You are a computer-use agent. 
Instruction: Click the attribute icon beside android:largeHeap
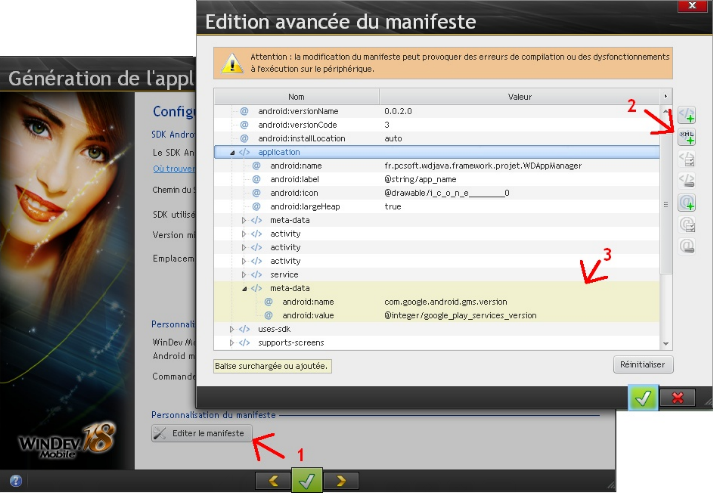pyautogui.click(x=256, y=206)
